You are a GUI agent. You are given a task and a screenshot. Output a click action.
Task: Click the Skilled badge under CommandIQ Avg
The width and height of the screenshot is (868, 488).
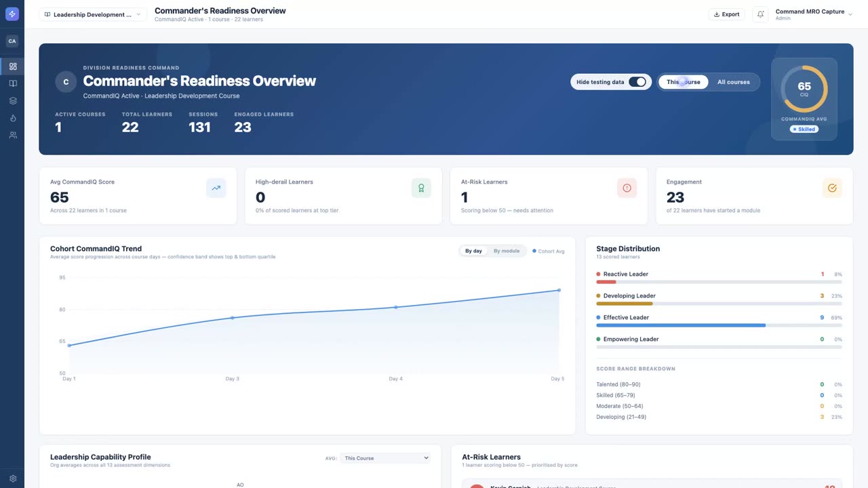point(804,129)
